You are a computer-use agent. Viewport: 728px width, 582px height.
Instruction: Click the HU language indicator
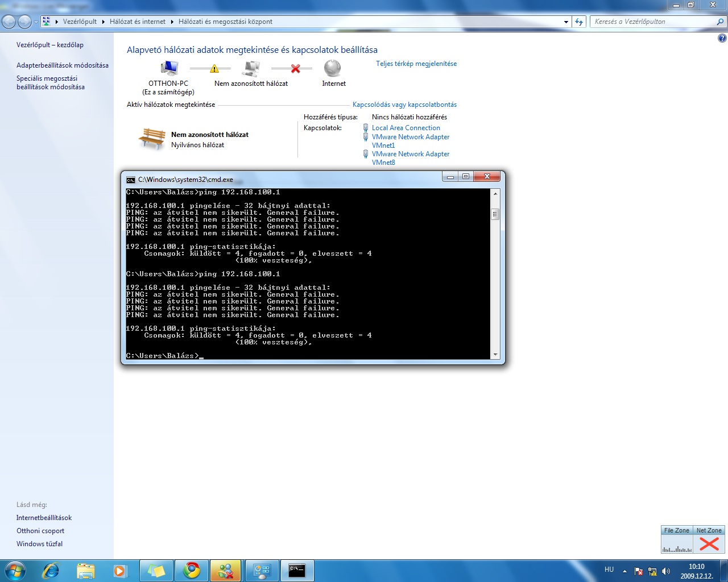coord(609,569)
